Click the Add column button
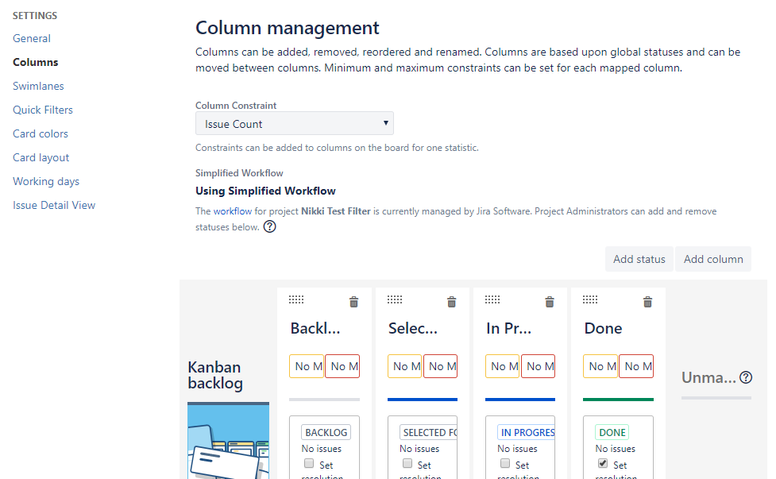776x479 pixels. (x=713, y=259)
